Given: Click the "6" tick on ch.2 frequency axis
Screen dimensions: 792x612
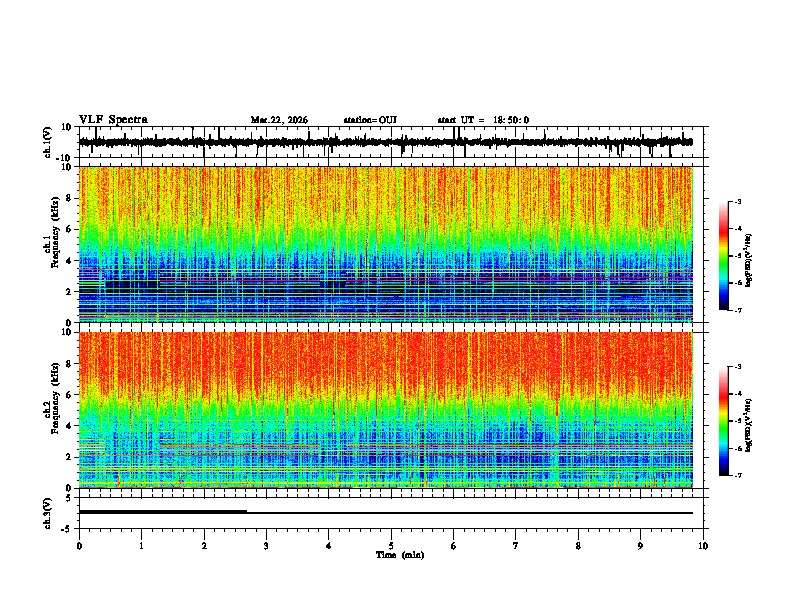Looking at the screenshot, I should [x=70, y=395].
